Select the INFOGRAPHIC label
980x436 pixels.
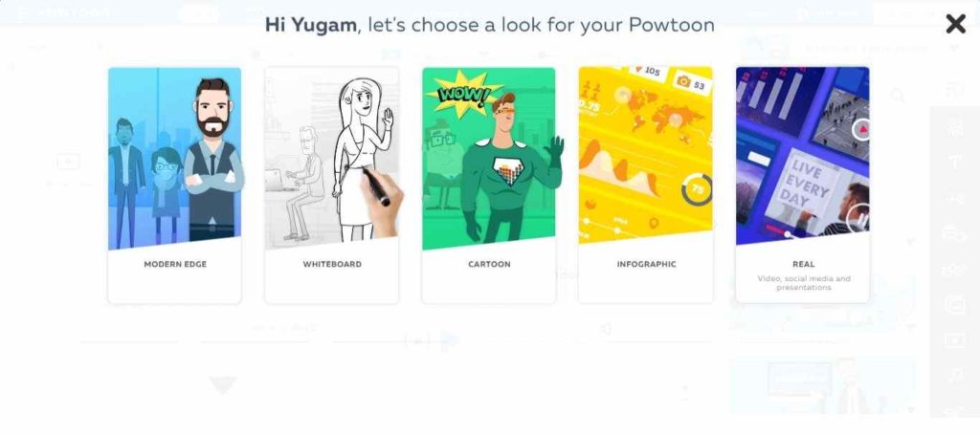pos(646,264)
